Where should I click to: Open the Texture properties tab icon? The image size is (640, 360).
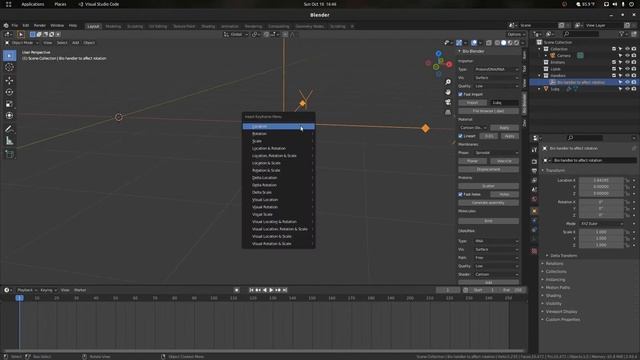[x=534, y=251]
